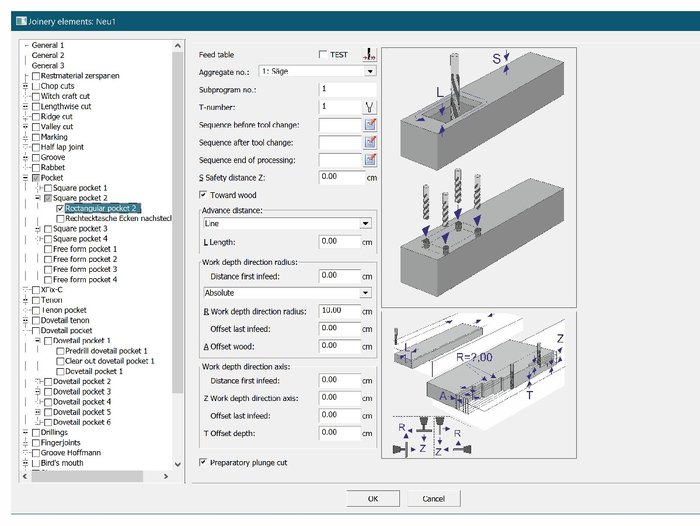
Task: Select Dovetail tenon tree item
Action: click(x=65, y=320)
